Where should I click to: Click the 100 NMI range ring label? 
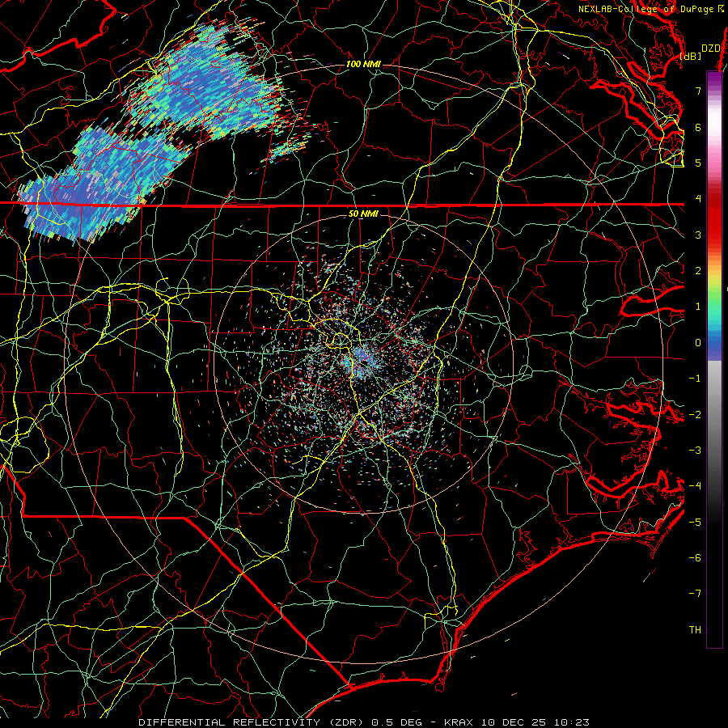click(363, 64)
